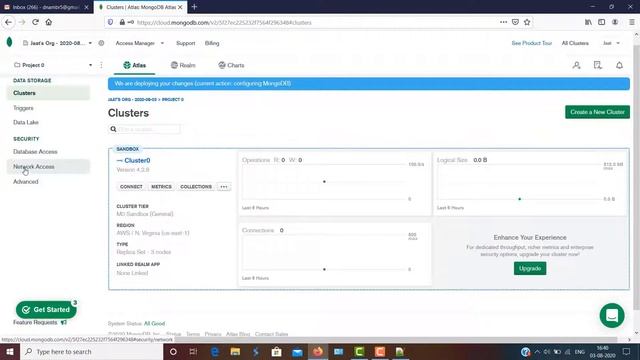This screenshot has width=640, height=360.
Task: Open Cluster0 more options ellipsis
Action: (224, 187)
